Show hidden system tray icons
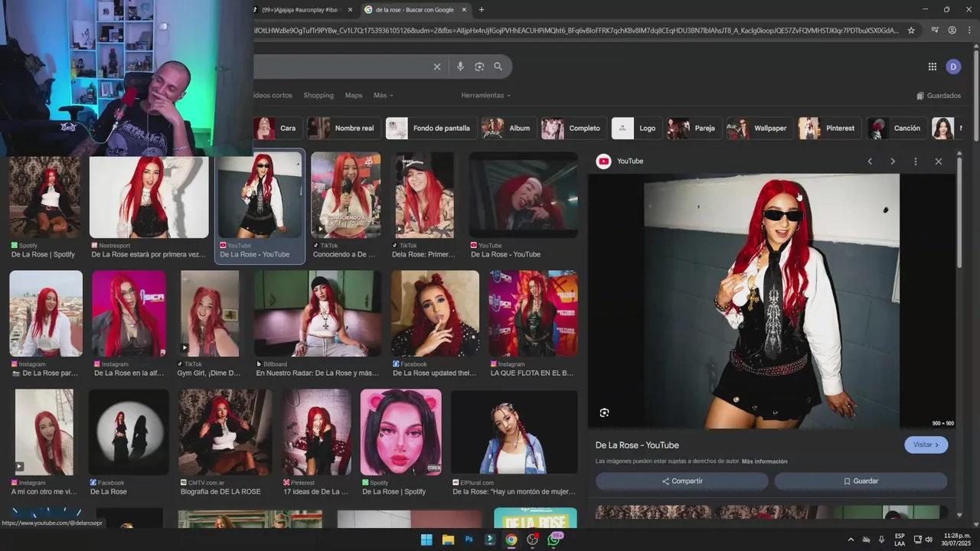 [x=851, y=540]
